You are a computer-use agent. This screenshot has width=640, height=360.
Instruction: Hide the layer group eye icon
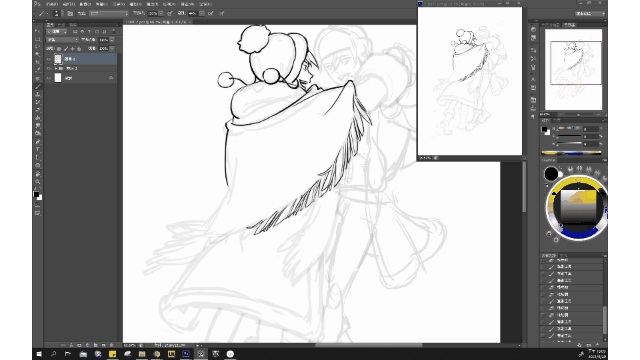pyautogui.click(x=49, y=69)
